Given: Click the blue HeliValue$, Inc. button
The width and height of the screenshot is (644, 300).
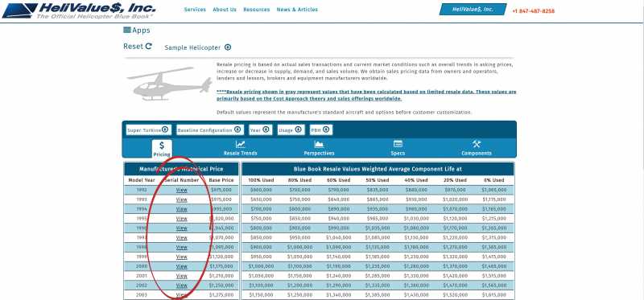Looking at the screenshot, I should tap(473, 10).
